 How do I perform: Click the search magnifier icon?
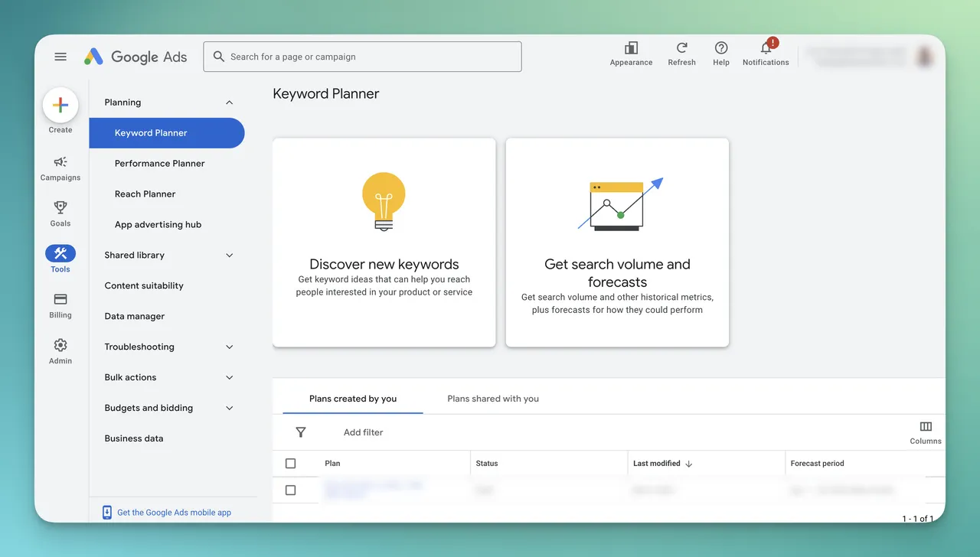(x=219, y=57)
